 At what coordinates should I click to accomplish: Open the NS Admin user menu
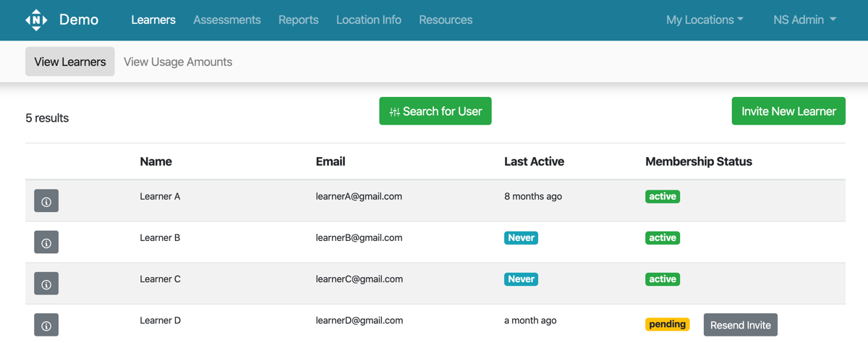pyautogui.click(x=804, y=20)
